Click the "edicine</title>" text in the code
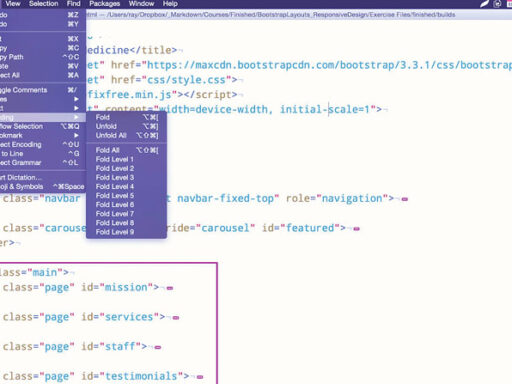Image resolution: width=512 pixels, height=384 pixels. 132,50
